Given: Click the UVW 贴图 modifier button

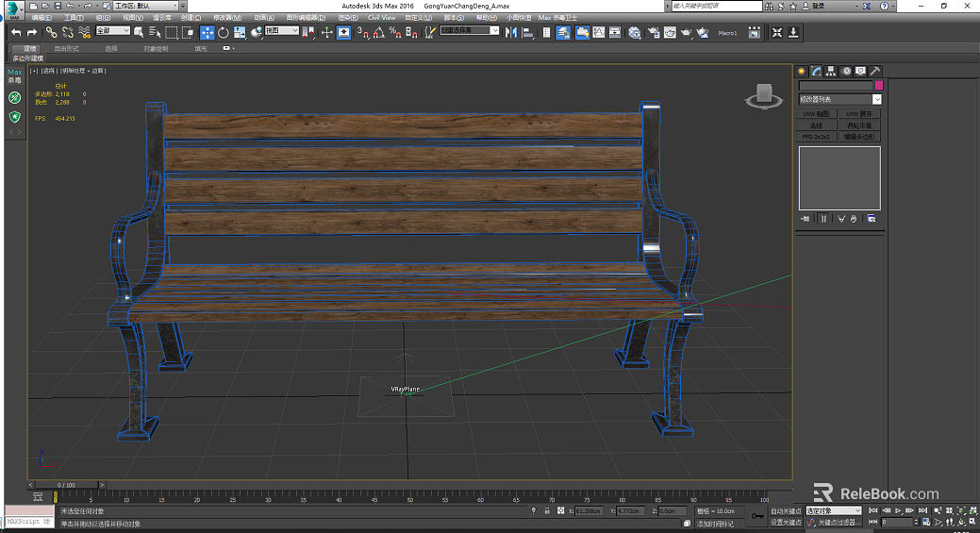Looking at the screenshot, I should 816,114.
